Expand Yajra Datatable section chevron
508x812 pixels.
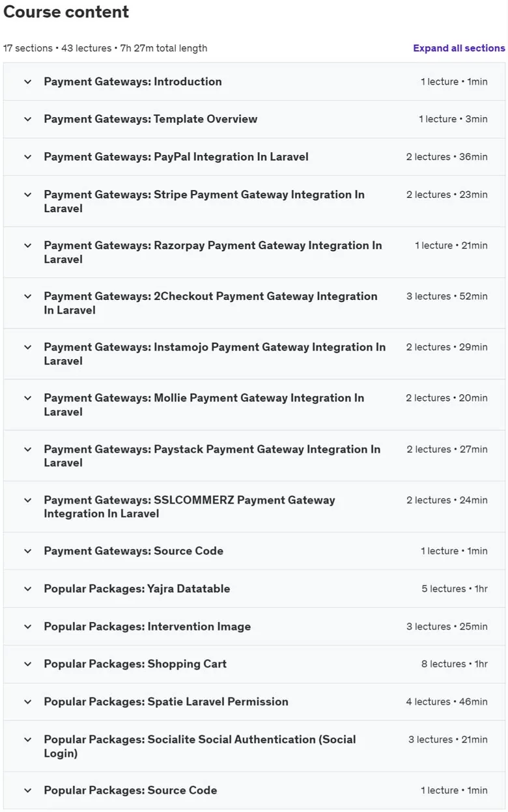[x=27, y=589]
